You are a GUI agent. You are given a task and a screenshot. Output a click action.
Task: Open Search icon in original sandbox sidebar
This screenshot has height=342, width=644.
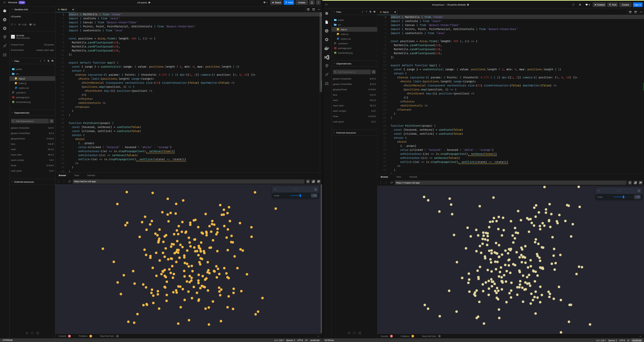click(x=5, y=20)
